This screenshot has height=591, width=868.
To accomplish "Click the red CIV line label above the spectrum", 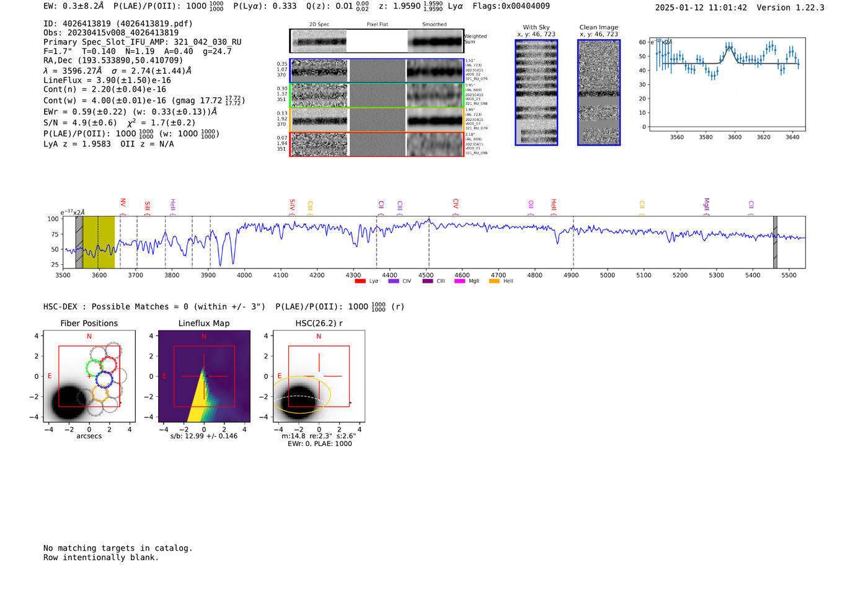I will pos(456,204).
